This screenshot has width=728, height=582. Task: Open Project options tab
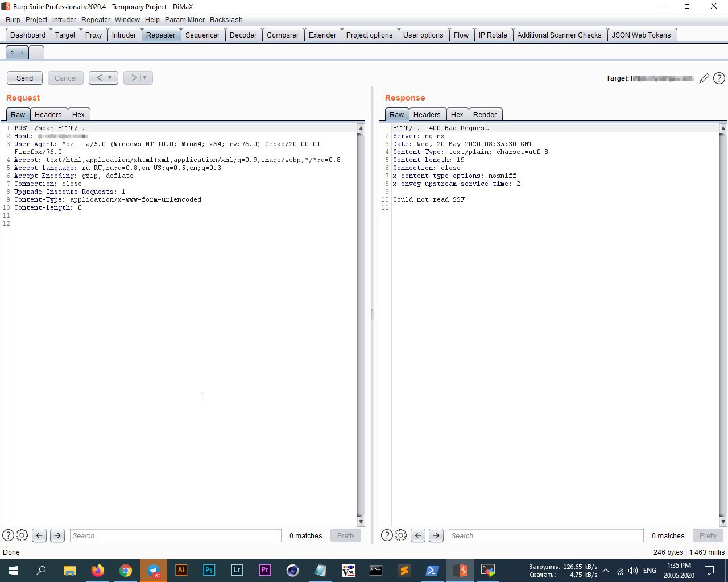click(370, 35)
